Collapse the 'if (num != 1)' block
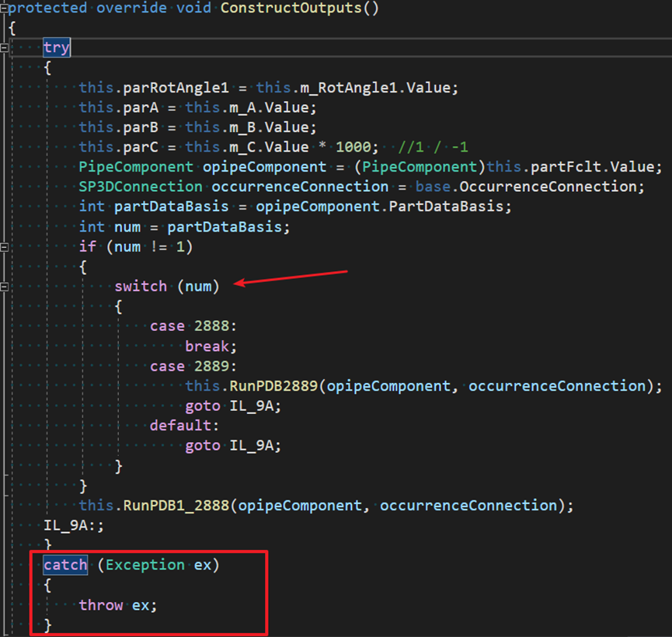This screenshot has width=672, height=637. pyautogui.click(x=4, y=247)
